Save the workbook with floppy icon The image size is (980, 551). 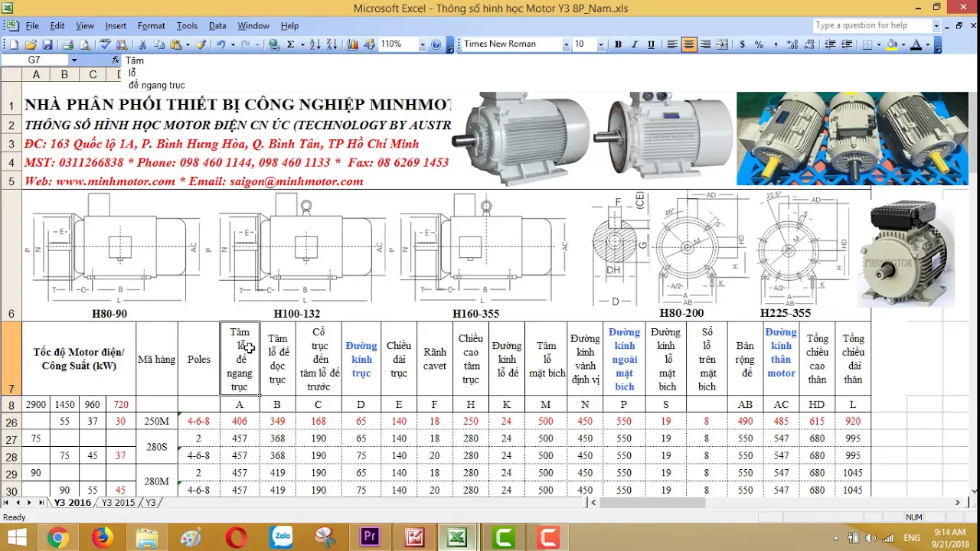pyautogui.click(x=47, y=44)
